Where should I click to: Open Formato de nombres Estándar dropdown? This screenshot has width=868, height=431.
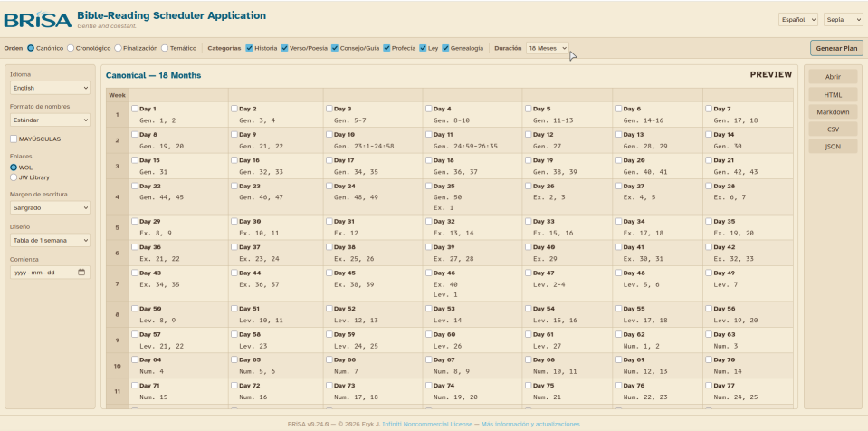[50, 120]
